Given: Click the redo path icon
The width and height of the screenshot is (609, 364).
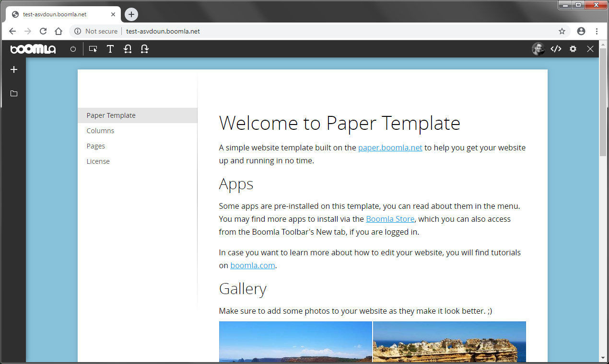Looking at the screenshot, I should click(x=145, y=49).
